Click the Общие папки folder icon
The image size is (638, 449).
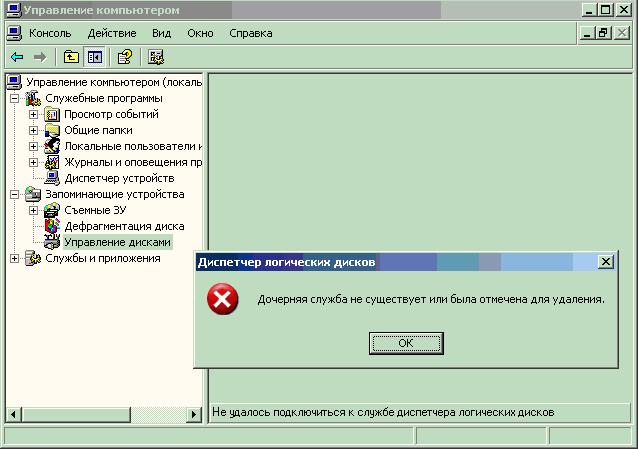(x=52, y=130)
